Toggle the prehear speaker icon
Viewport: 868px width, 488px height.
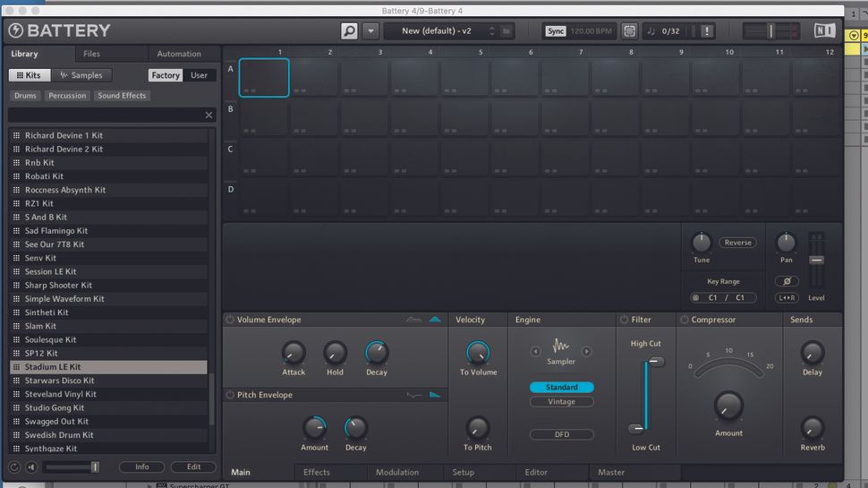(x=31, y=467)
